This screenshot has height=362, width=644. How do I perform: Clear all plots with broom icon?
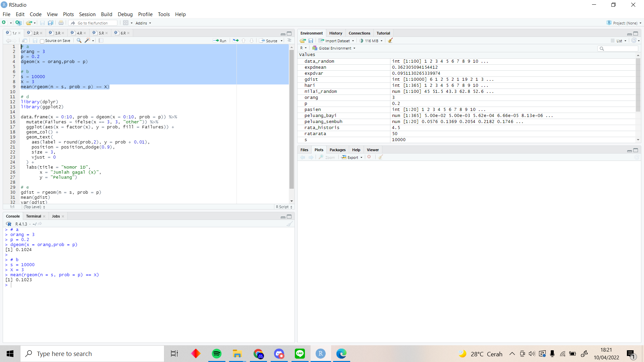pos(381,157)
